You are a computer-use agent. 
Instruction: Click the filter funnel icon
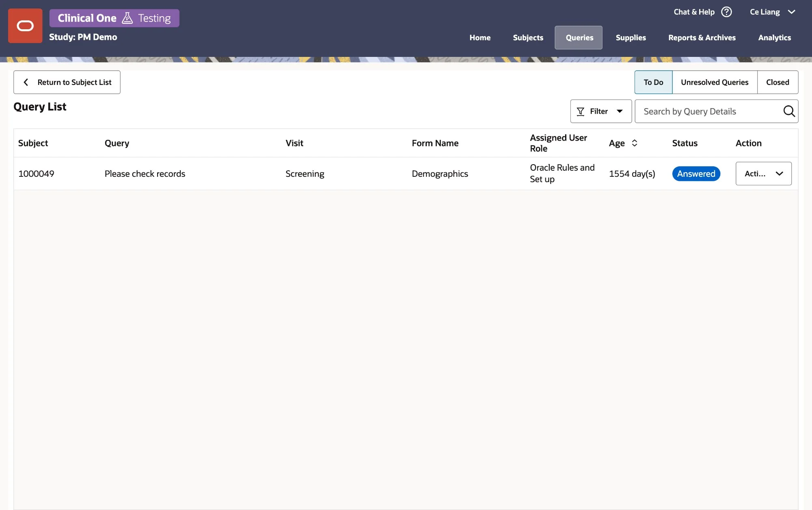pyautogui.click(x=581, y=111)
